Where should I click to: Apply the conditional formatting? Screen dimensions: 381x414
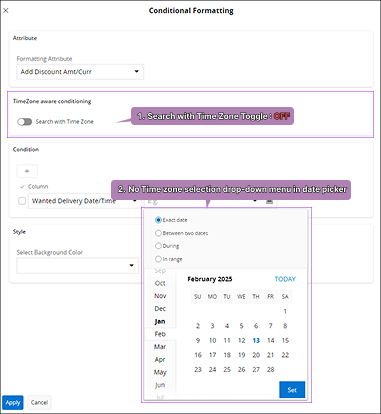pos(13,402)
